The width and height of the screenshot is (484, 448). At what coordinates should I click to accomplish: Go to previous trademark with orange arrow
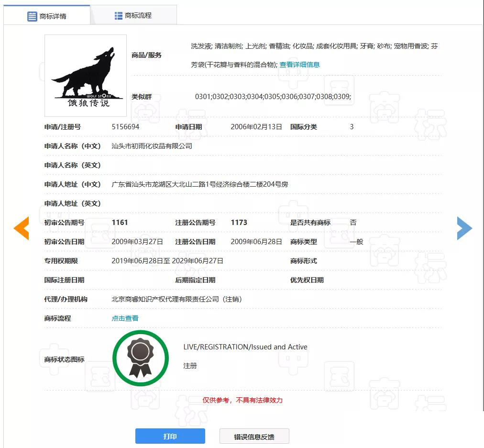click(x=22, y=228)
